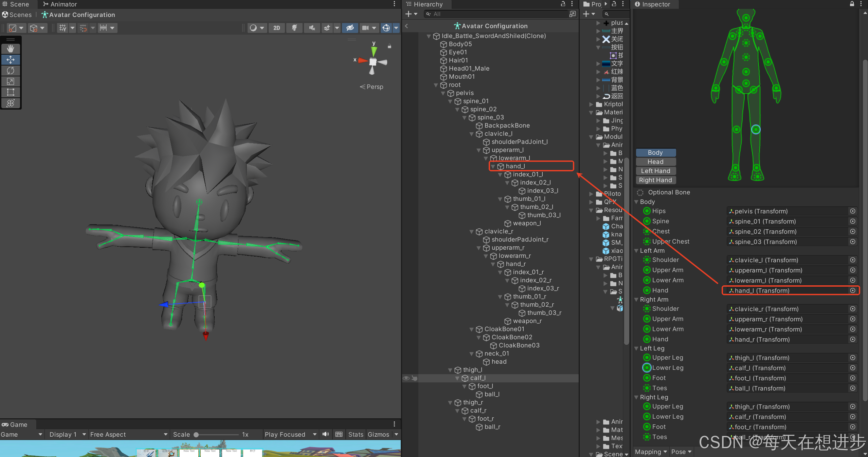The height and width of the screenshot is (457, 868).
Task: Click the scene gizmo green Y axis cone
Action: pos(374,51)
